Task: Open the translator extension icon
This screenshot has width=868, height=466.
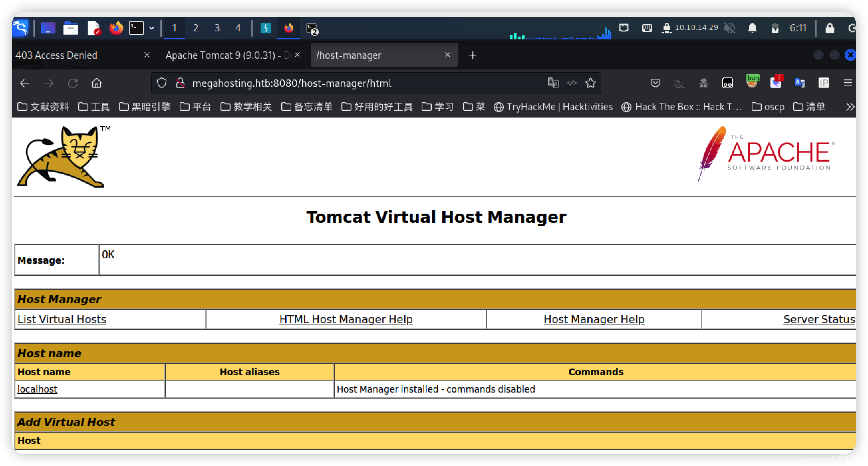Action: pyautogui.click(x=799, y=83)
